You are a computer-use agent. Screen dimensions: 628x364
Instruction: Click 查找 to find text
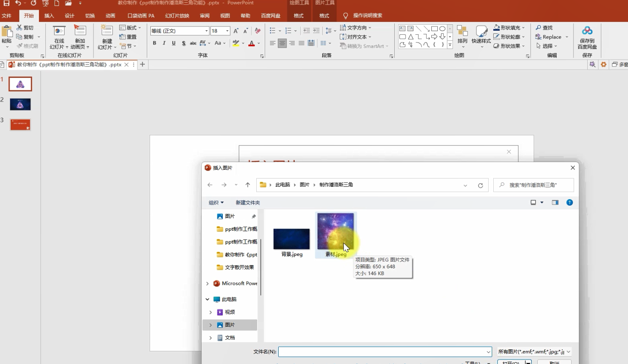pyautogui.click(x=545, y=28)
